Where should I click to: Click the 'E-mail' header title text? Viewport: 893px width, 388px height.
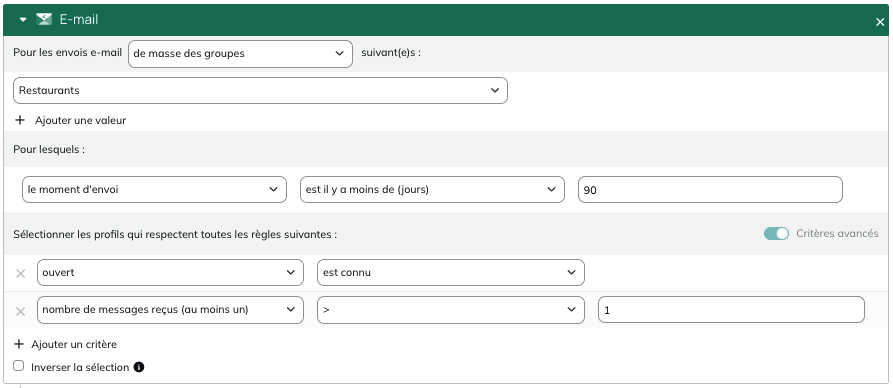pyautogui.click(x=79, y=19)
